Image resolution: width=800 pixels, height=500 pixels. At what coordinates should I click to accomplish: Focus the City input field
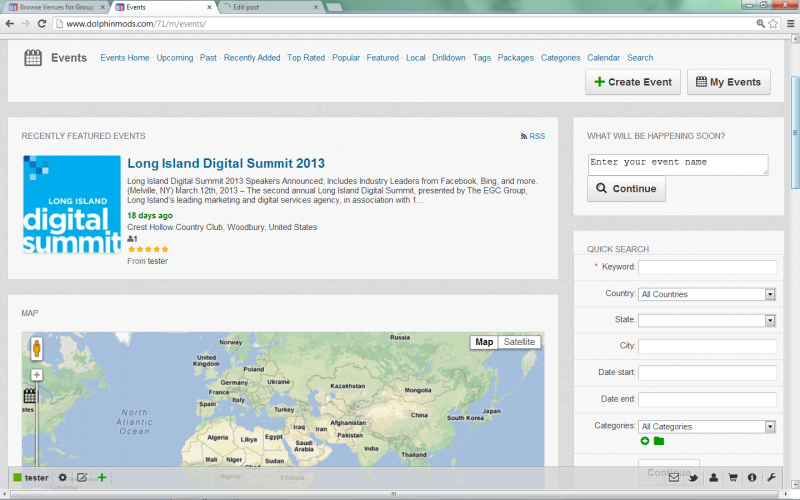(707, 346)
